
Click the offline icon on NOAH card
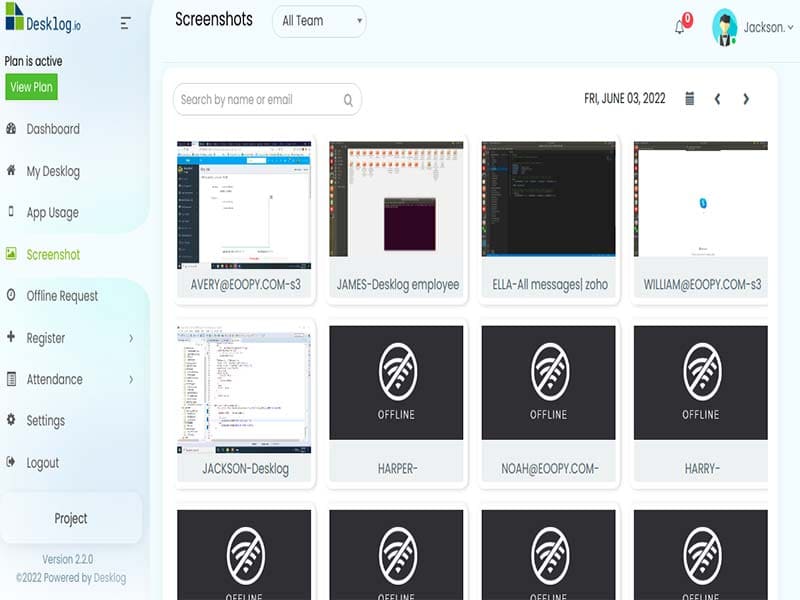coord(549,372)
